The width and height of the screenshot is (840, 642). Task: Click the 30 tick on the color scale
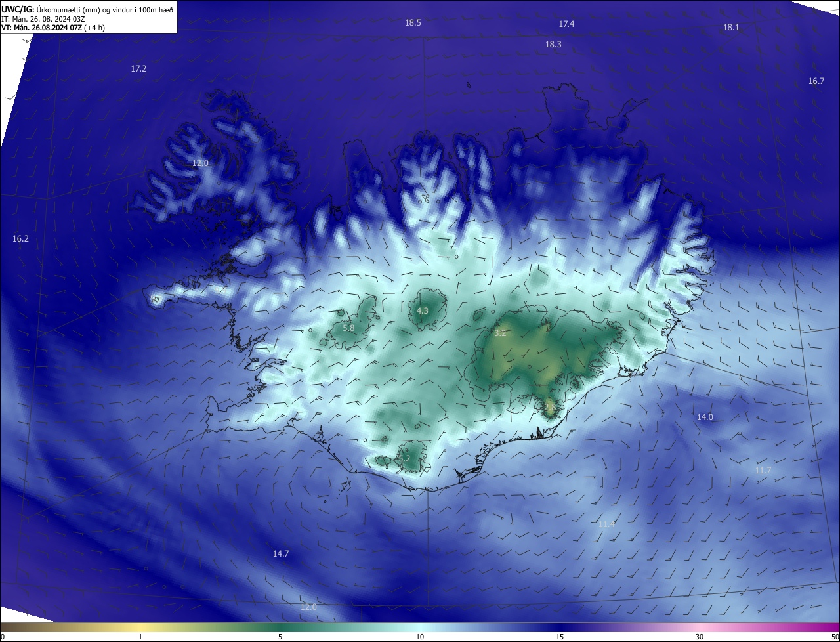pos(700,637)
